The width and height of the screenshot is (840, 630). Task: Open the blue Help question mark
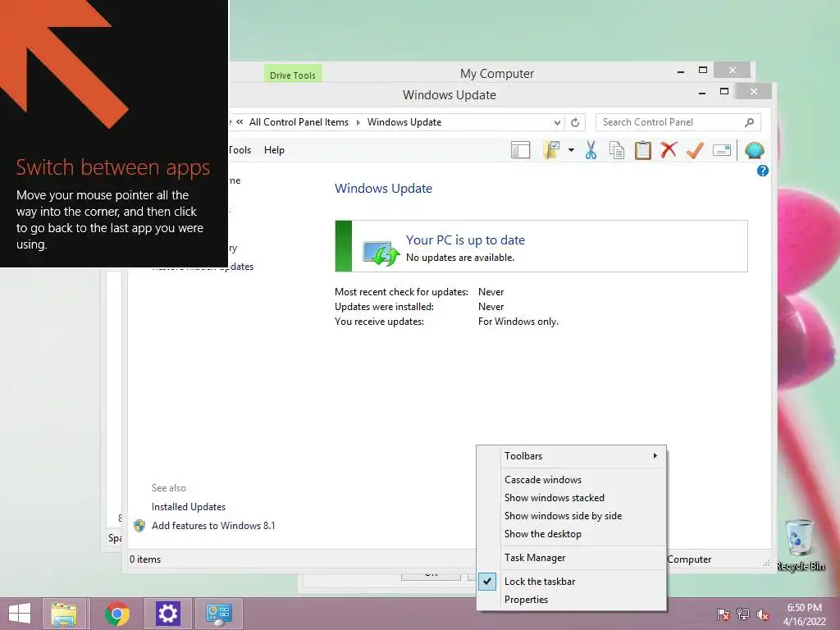(x=762, y=171)
